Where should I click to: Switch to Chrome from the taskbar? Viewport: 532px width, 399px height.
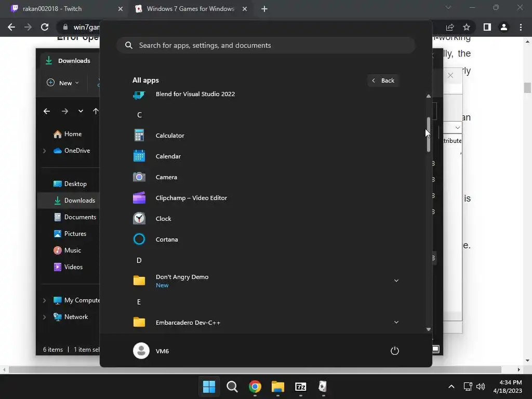click(255, 387)
